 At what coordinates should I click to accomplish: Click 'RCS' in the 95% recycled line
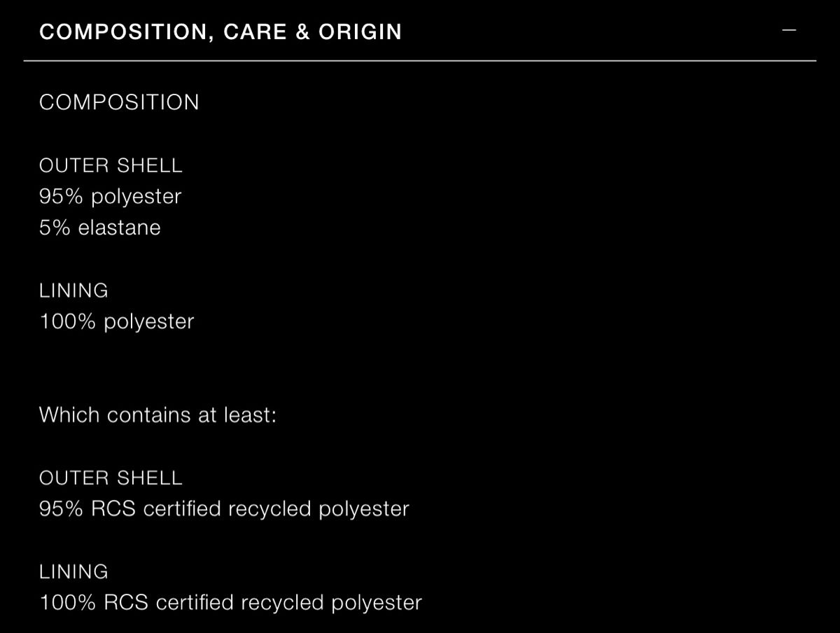tap(113, 509)
